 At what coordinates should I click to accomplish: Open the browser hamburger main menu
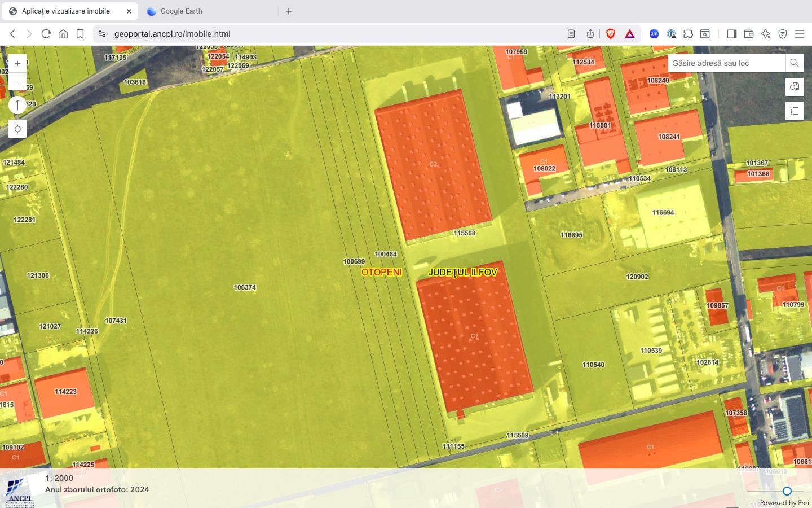click(800, 34)
